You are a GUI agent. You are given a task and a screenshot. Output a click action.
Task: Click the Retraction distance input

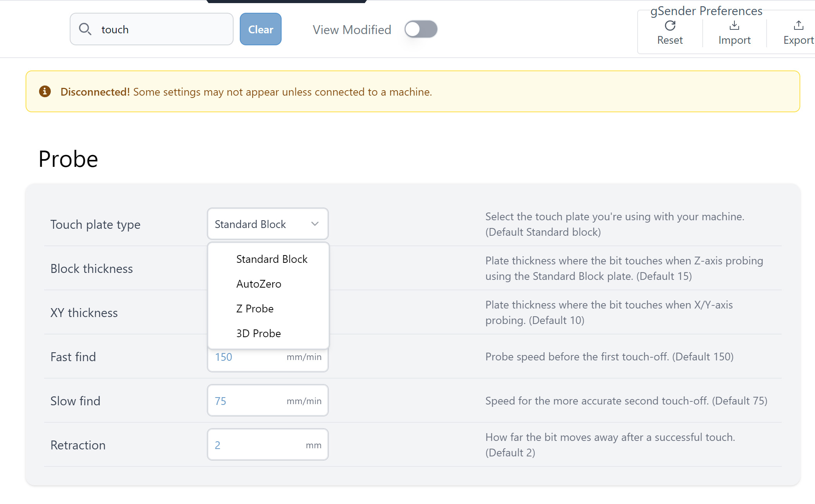256,445
